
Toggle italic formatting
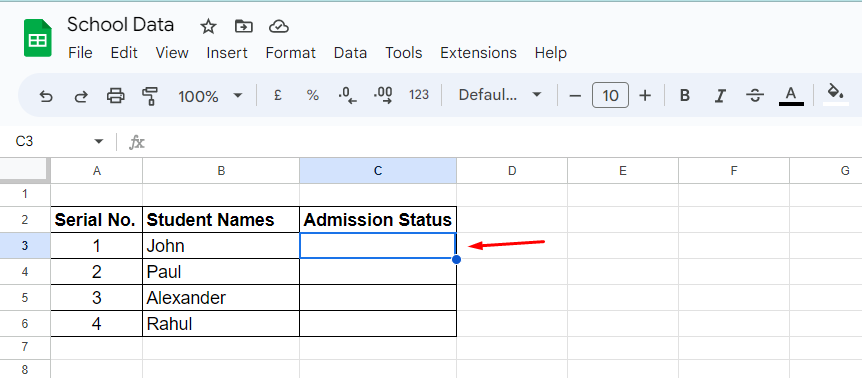tap(720, 96)
